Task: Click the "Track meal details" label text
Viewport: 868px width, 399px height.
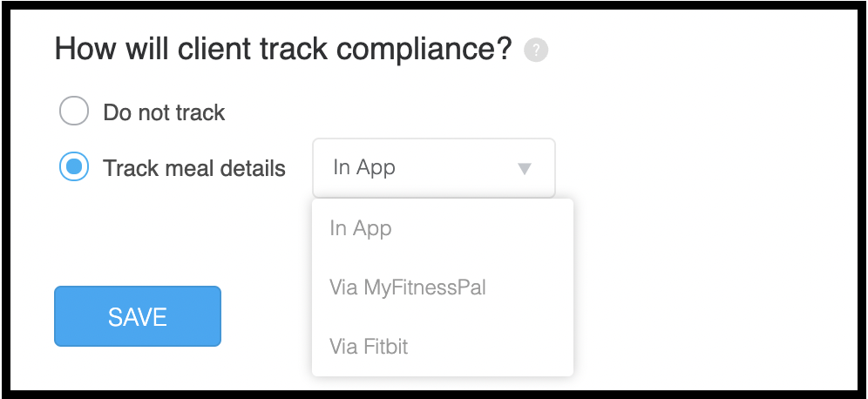Action: pyautogui.click(x=194, y=167)
